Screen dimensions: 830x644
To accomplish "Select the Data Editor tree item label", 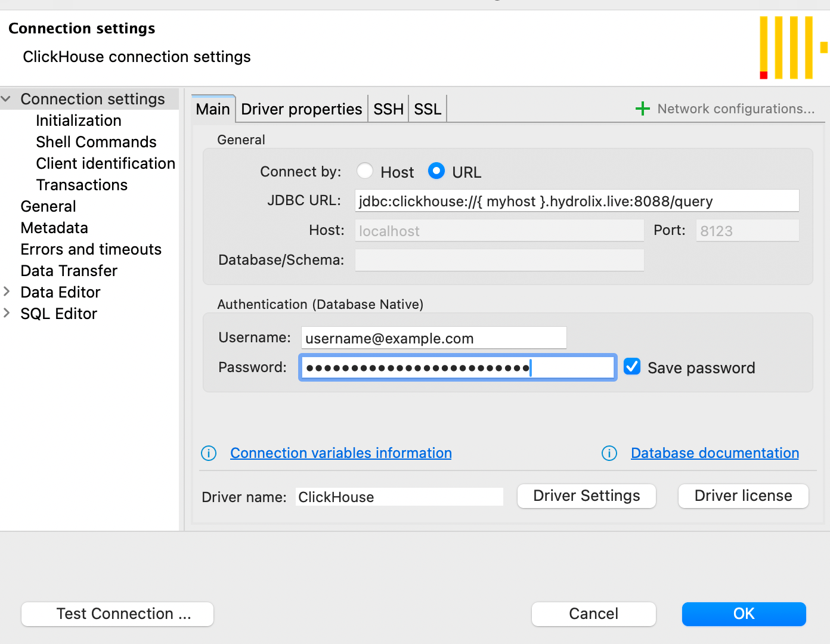I will point(60,292).
